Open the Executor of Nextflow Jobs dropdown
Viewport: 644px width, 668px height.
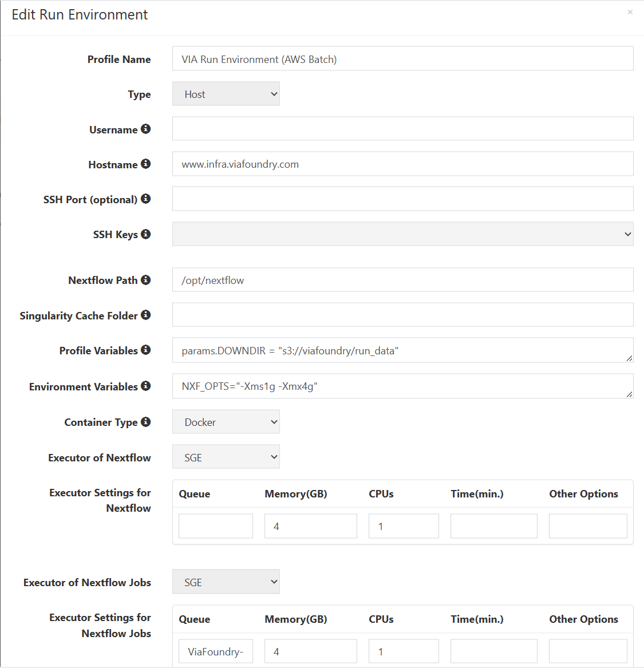[x=226, y=582]
